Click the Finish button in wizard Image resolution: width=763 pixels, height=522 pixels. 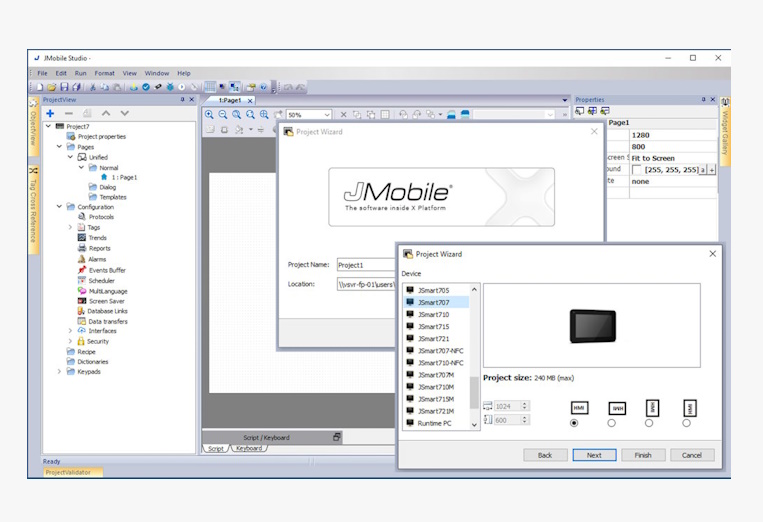click(x=643, y=455)
